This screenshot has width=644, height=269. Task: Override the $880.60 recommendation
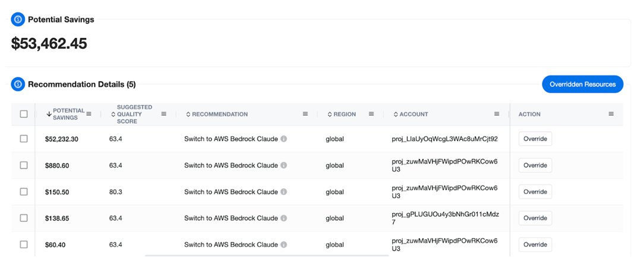click(x=535, y=165)
